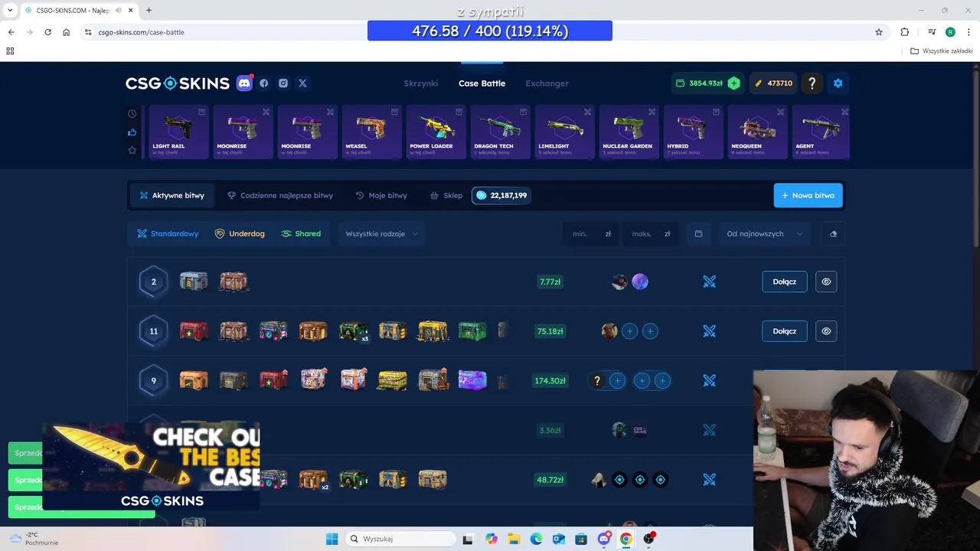Viewport: 980px width, 551px height.
Task: Click the DRAGON TECH drop card
Action: (x=501, y=132)
